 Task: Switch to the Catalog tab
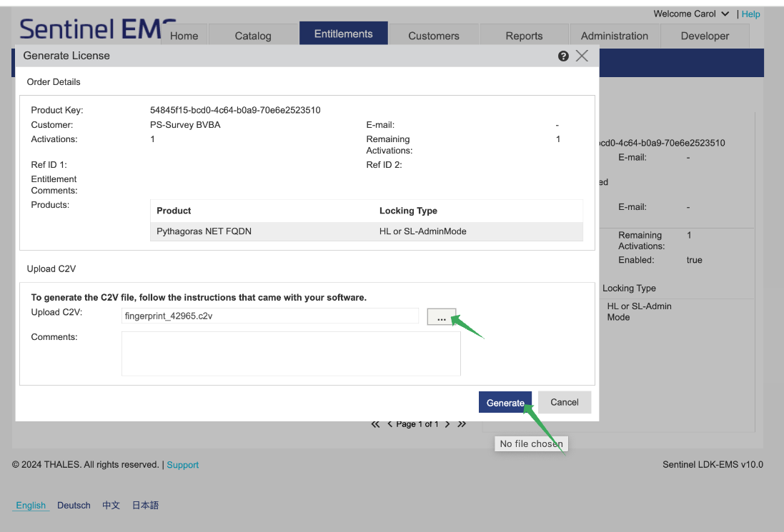(x=253, y=36)
